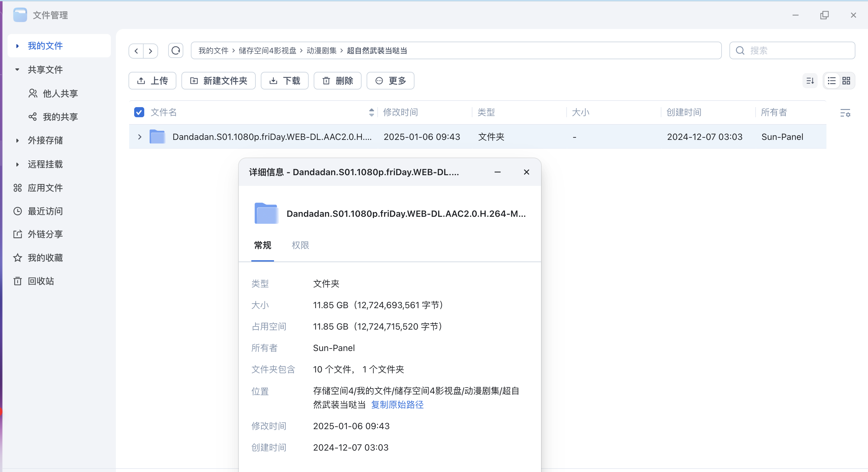The width and height of the screenshot is (868, 472).
Task: Click the folder icon of the Dandadan row
Action: point(157,136)
